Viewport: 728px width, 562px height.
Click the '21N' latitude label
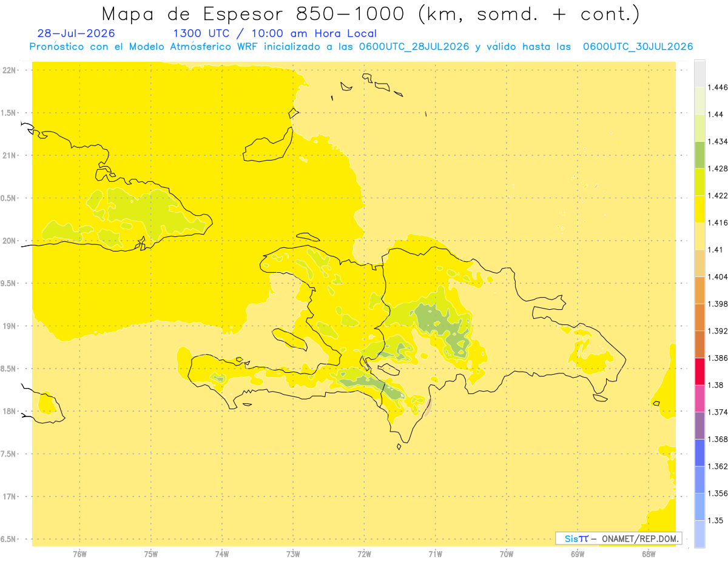click(10, 156)
